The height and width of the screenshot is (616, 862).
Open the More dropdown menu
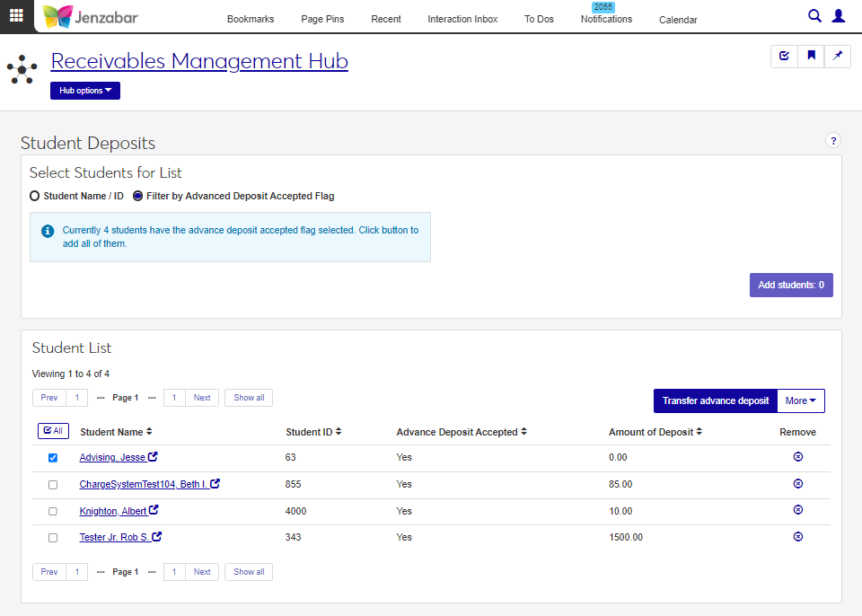(x=800, y=400)
